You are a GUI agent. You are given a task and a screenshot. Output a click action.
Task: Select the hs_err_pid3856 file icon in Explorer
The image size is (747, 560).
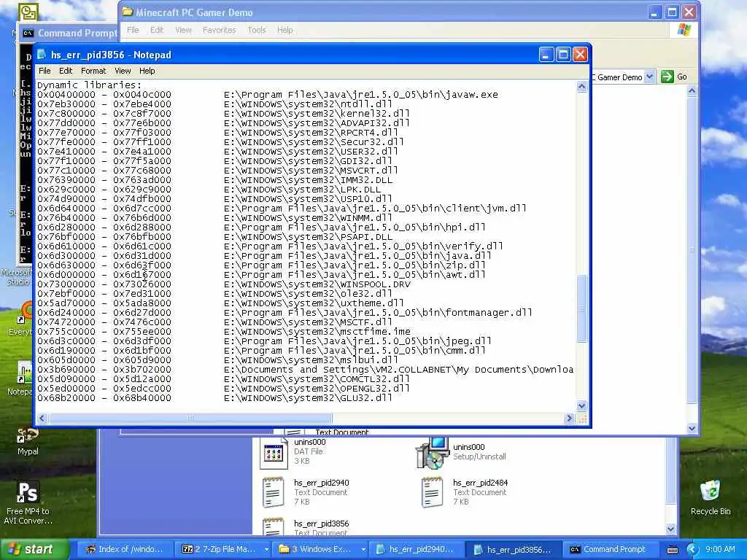[274, 526]
